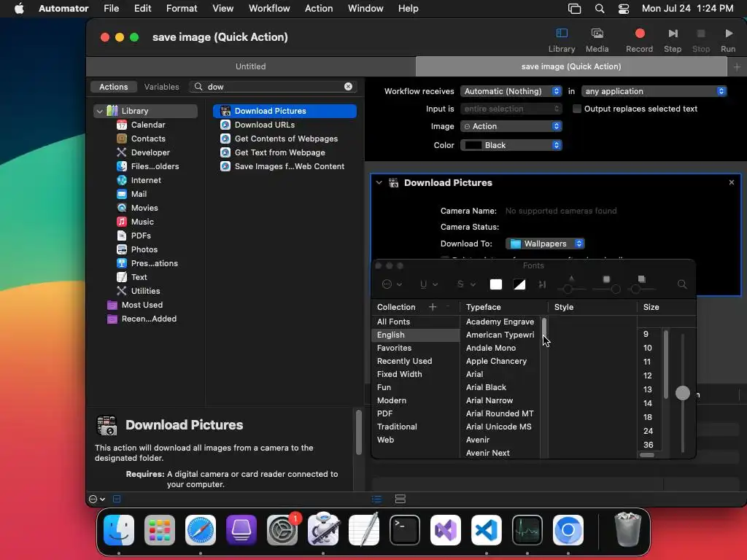The image size is (747, 560).
Task: Open Fonts panel actions menu
Action: 392,284
